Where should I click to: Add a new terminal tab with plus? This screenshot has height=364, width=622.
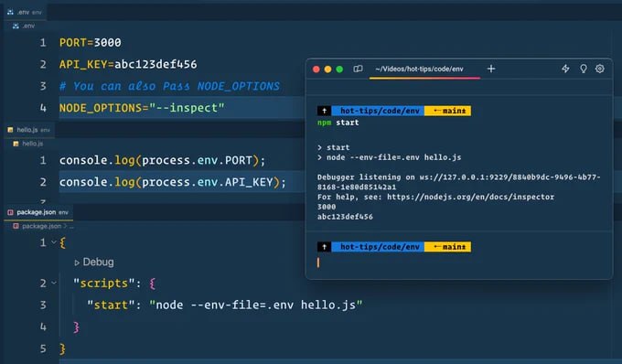click(x=490, y=69)
